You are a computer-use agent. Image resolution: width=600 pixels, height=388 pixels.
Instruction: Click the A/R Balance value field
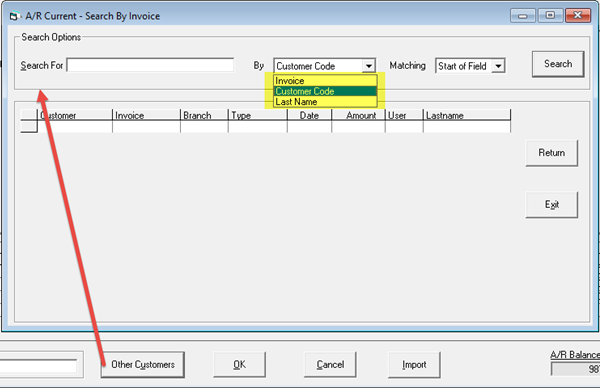[x=575, y=369]
